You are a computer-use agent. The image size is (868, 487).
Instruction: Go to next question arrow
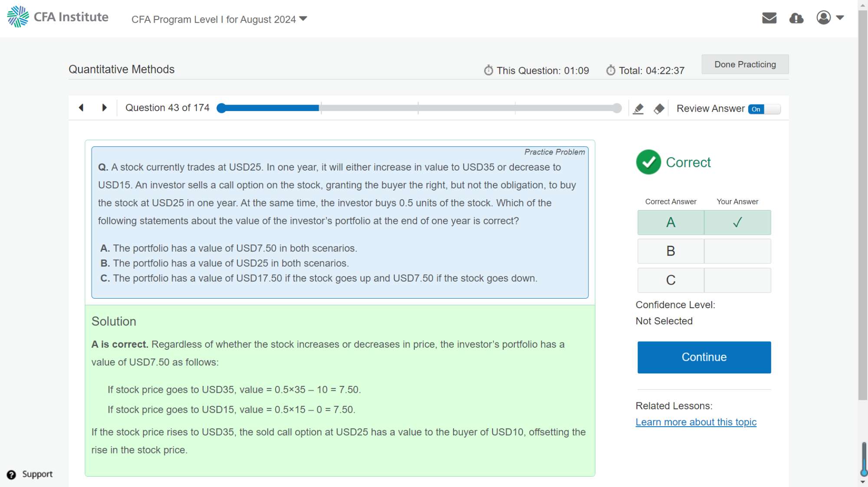(104, 108)
